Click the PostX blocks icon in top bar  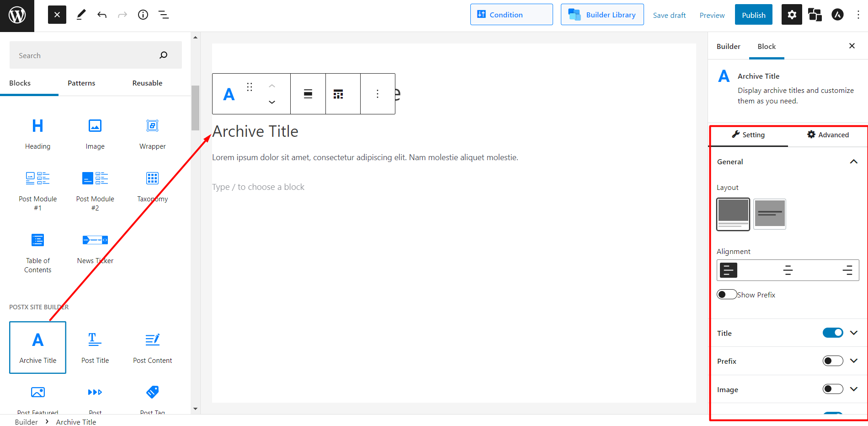coord(815,15)
